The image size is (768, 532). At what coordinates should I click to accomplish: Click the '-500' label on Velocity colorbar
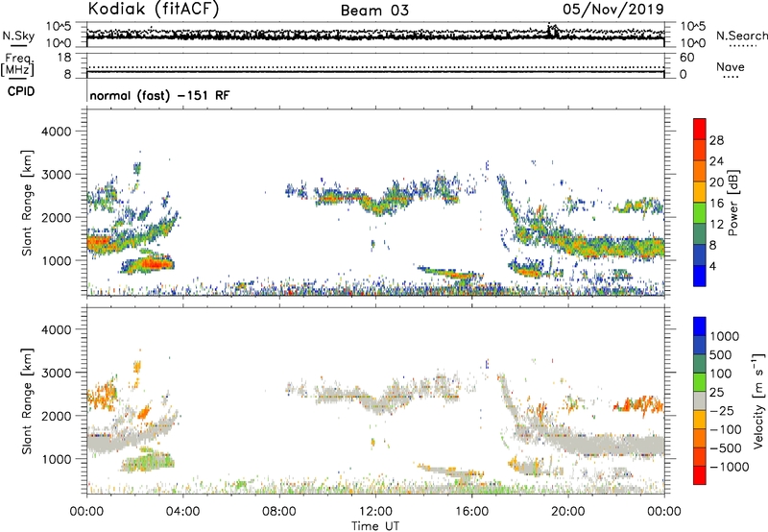click(x=726, y=448)
